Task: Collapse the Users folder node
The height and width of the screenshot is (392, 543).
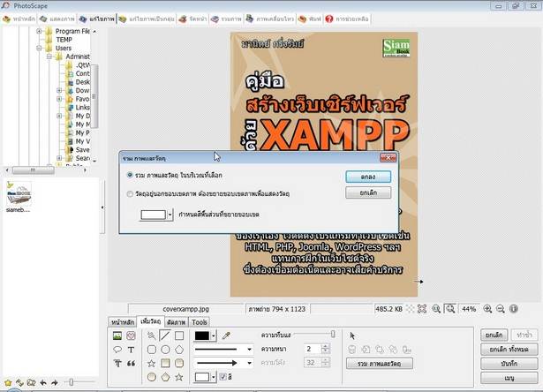Action: (x=39, y=49)
